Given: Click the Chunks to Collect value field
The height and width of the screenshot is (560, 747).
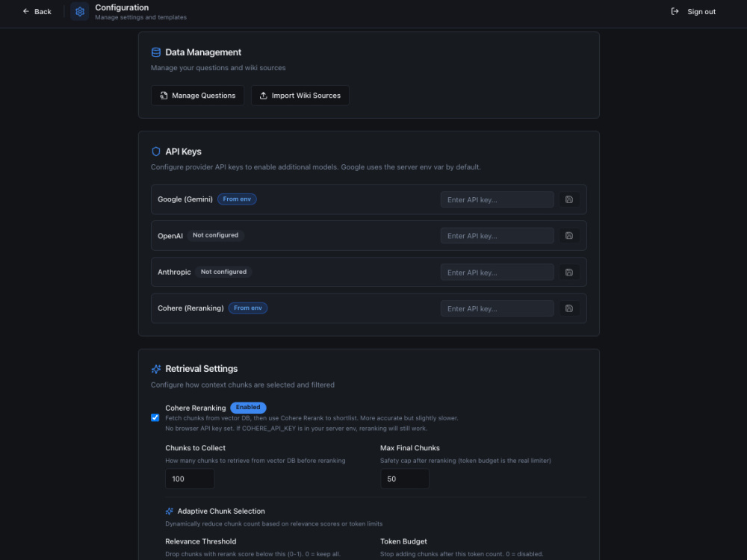Looking at the screenshot, I should click(x=190, y=479).
